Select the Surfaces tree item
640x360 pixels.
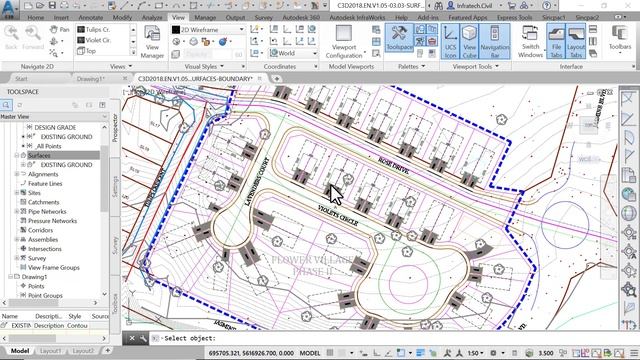pos(39,156)
